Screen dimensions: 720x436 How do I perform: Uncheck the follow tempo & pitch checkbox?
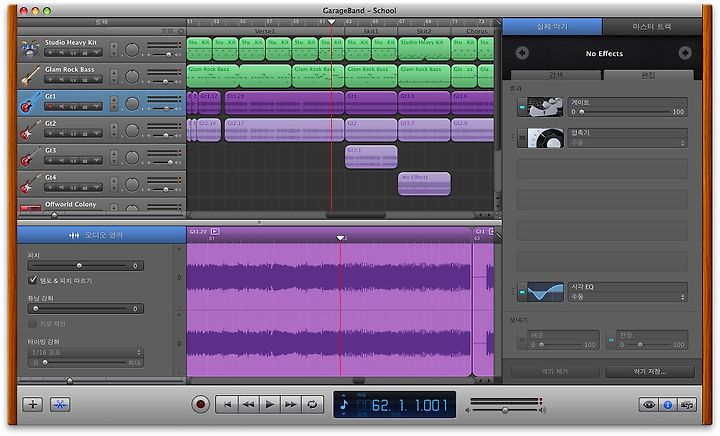coord(33,279)
